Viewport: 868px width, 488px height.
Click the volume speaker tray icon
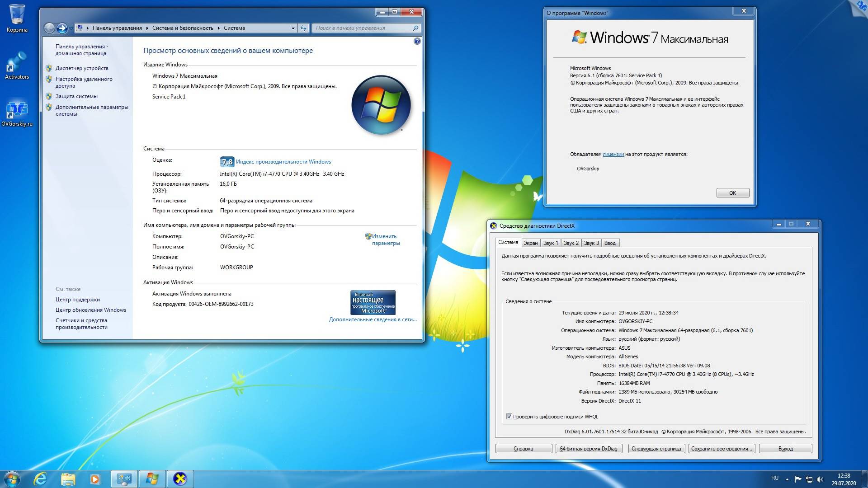[x=820, y=479]
